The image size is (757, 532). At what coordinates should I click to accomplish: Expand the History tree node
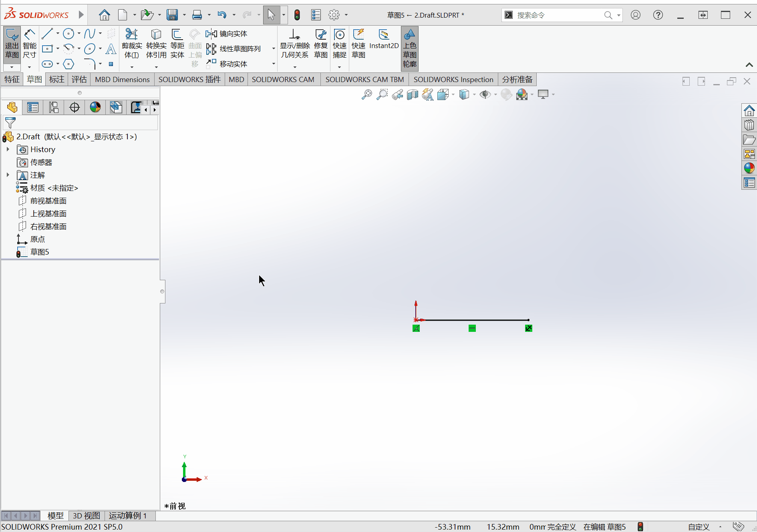[x=8, y=149]
